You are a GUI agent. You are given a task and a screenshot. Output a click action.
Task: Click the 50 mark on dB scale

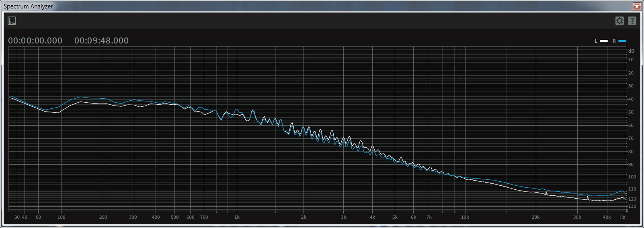tap(631, 112)
